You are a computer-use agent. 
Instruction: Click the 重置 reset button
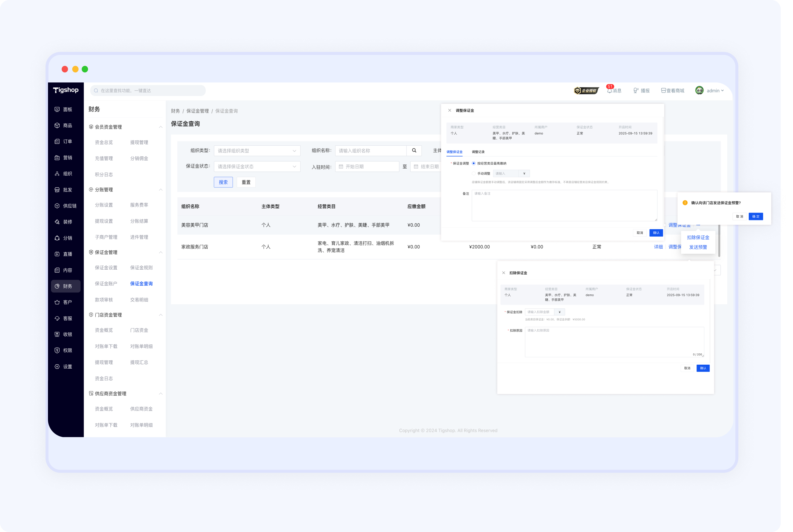pos(246,182)
